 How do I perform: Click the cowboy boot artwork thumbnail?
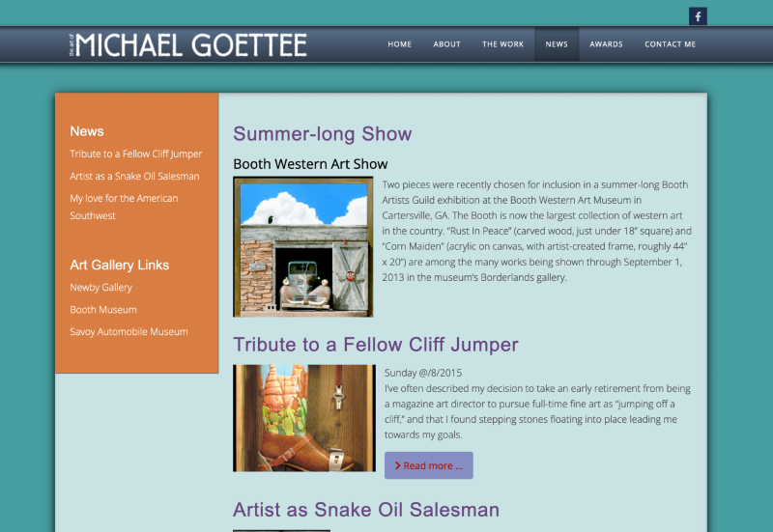coord(303,418)
